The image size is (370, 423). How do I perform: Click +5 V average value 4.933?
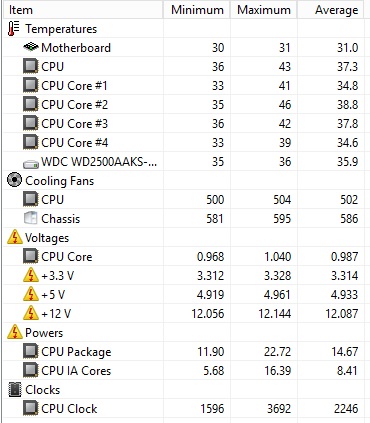pos(345,295)
